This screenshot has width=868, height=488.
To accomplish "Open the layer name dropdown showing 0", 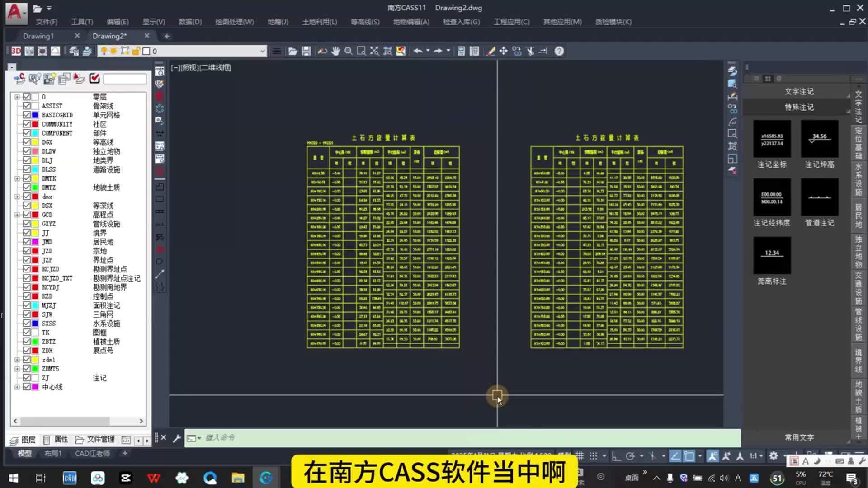I will tap(263, 51).
